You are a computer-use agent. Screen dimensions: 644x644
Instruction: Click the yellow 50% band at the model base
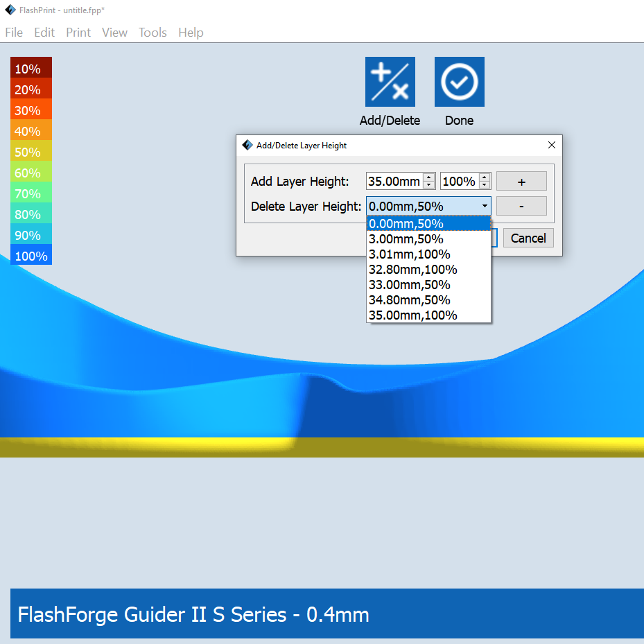point(322,447)
